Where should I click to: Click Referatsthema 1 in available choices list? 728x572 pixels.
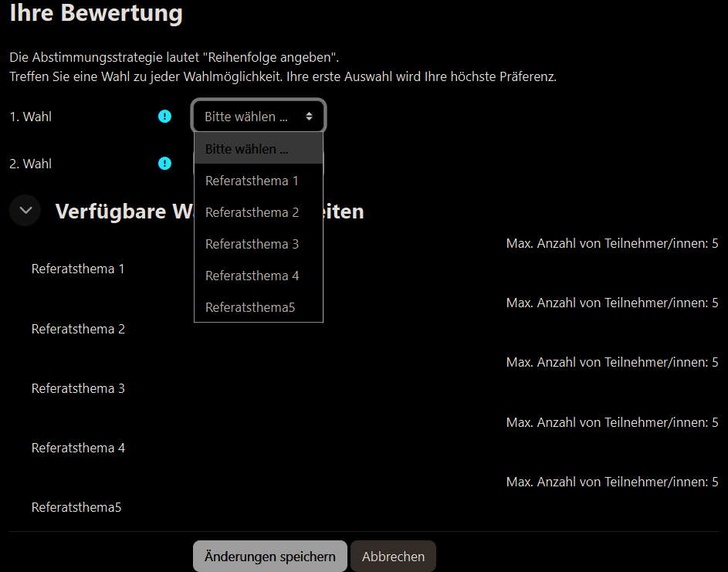(x=78, y=269)
